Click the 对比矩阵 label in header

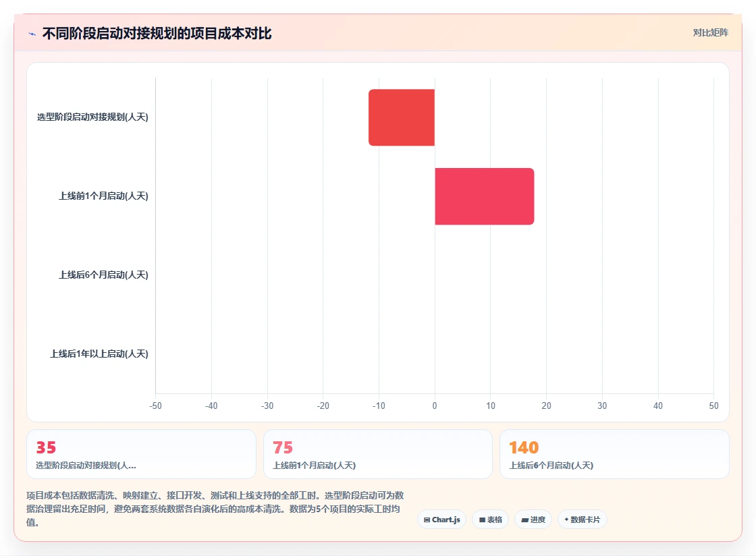(x=710, y=33)
